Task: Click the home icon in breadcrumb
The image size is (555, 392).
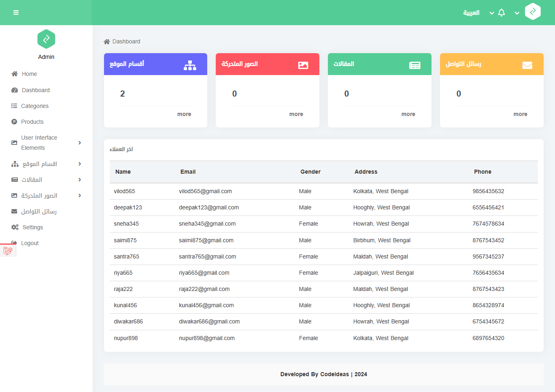Action: pyautogui.click(x=107, y=42)
